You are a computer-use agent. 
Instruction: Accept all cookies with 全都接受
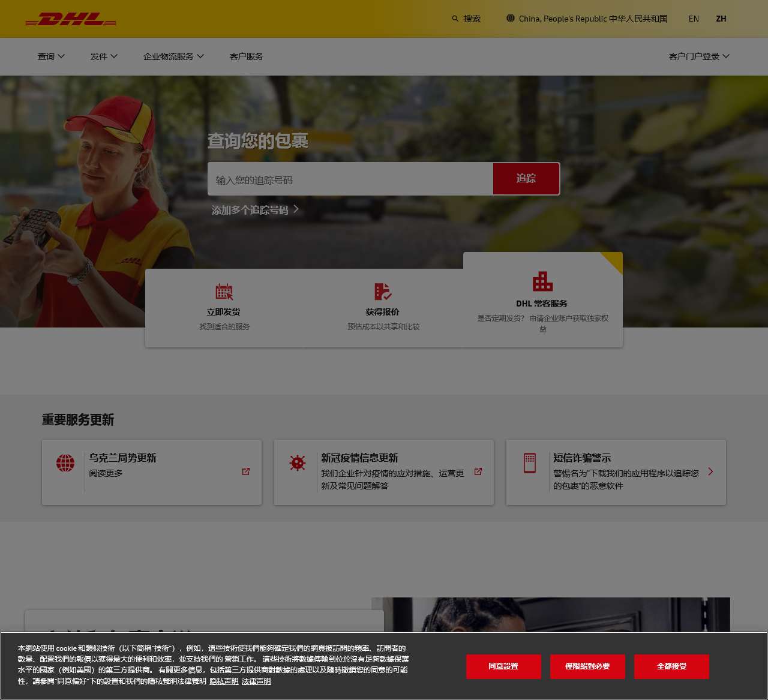pos(671,666)
